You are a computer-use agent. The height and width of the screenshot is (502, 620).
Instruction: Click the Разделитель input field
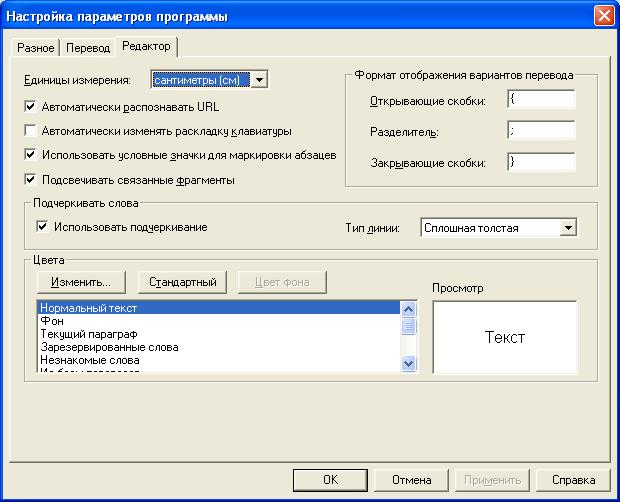[x=541, y=130]
